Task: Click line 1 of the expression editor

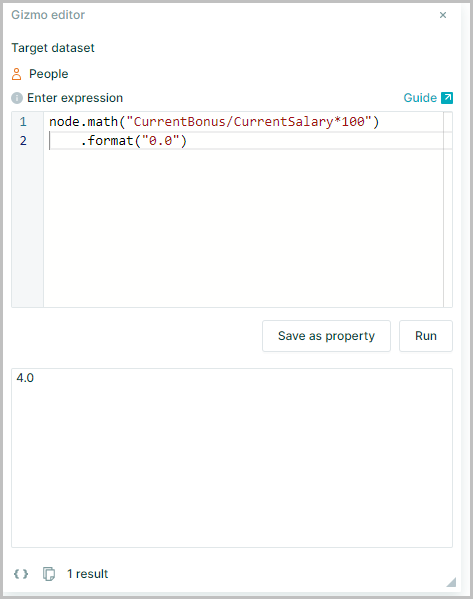Action: point(243,122)
